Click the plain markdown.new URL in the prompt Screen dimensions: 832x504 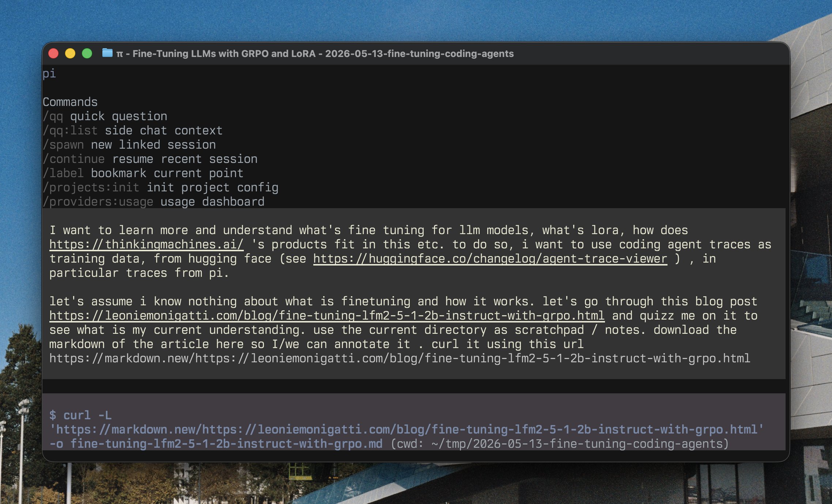(400, 358)
